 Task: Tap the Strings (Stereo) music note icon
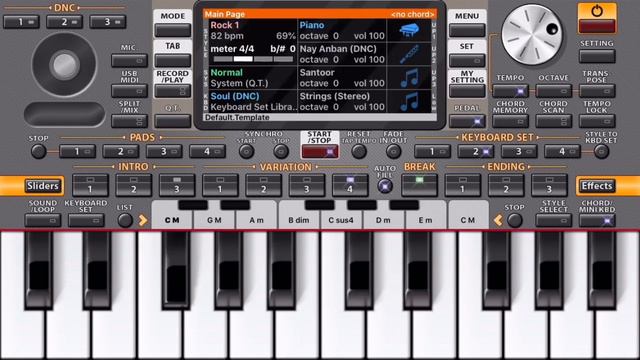[409, 102]
